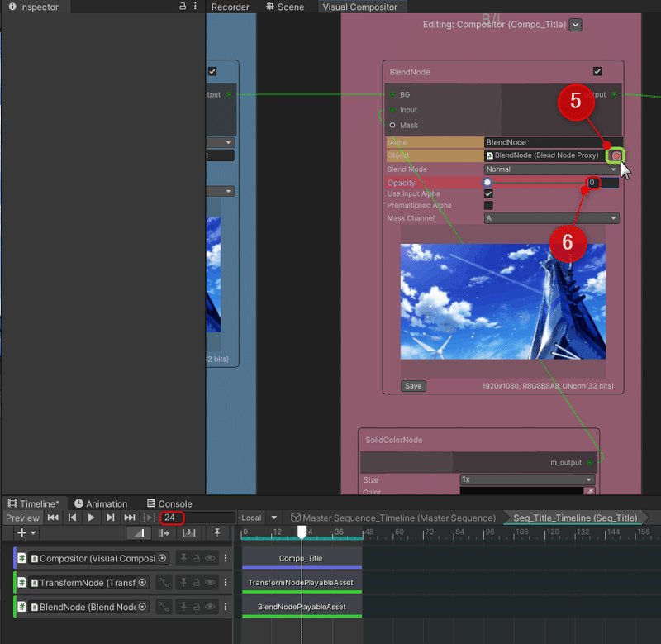Toggle the marker pin on the TransformNode track

pos(183,583)
